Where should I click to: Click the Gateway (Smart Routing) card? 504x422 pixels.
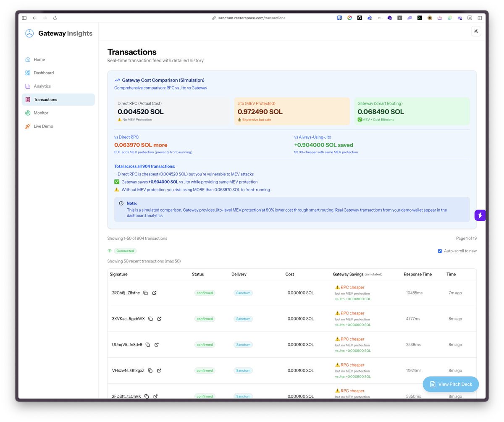412,111
